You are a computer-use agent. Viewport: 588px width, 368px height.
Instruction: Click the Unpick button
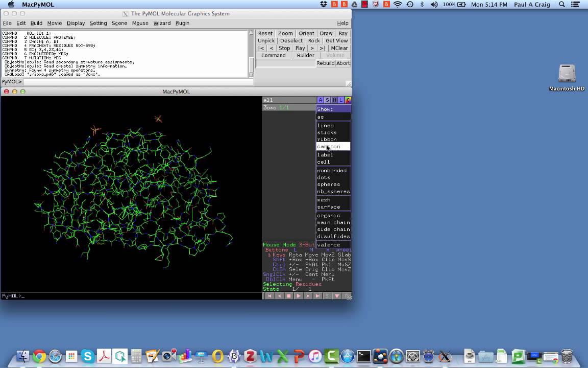tap(266, 40)
